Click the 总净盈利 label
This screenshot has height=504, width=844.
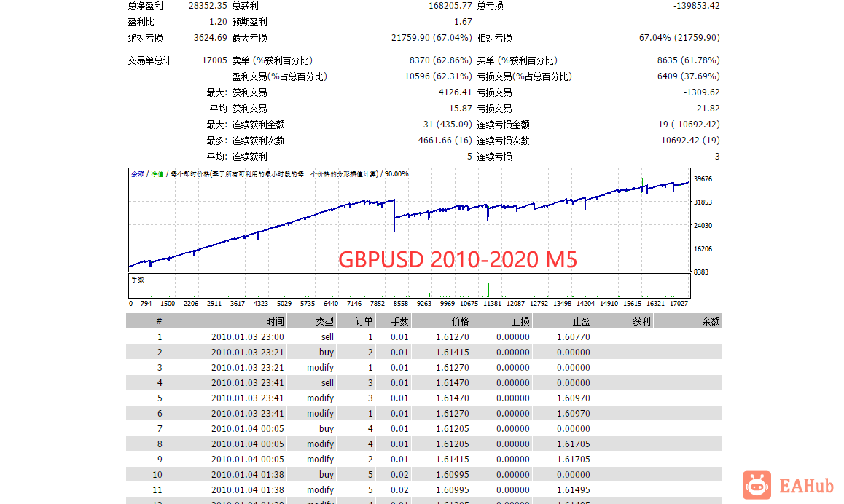145,6
